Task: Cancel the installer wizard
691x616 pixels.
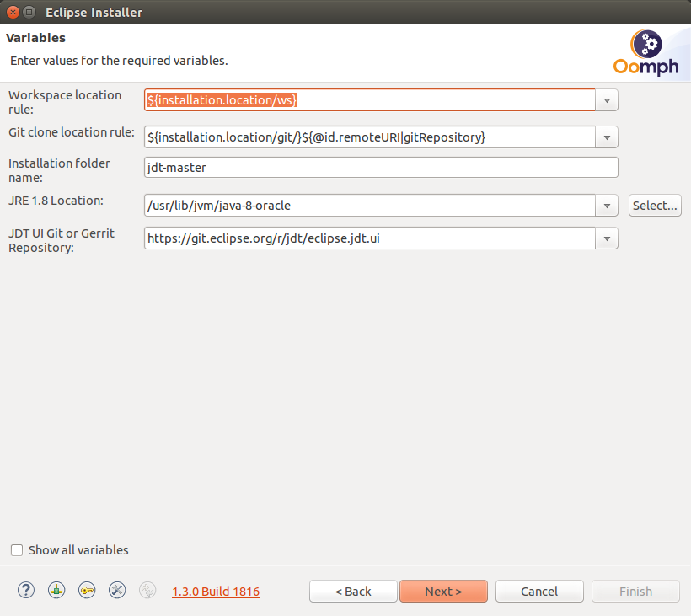Action: click(539, 592)
